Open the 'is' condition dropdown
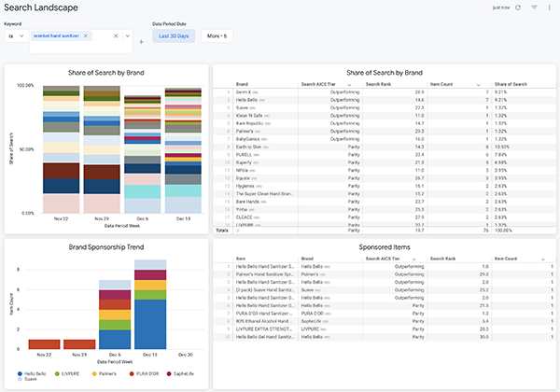This screenshot has height=392, width=560. [16, 35]
